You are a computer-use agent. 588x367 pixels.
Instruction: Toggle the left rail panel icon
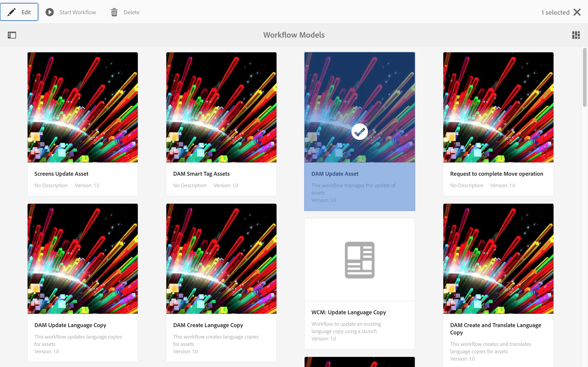coord(12,35)
